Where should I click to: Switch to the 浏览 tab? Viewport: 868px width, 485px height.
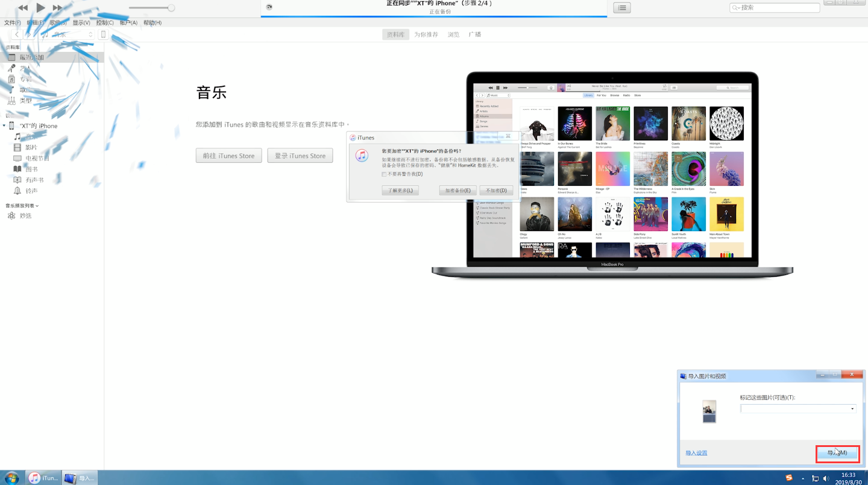pyautogui.click(x=453, y=34)
